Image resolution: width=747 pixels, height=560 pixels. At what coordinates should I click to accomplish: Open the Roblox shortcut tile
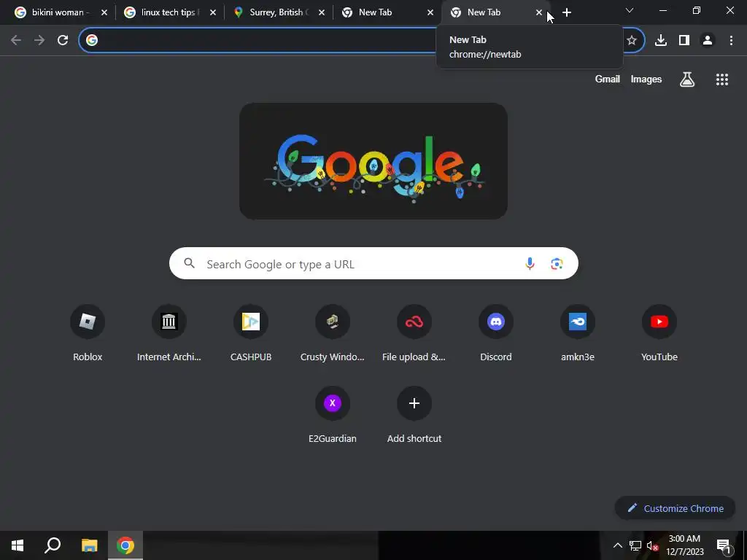point(88,322)
